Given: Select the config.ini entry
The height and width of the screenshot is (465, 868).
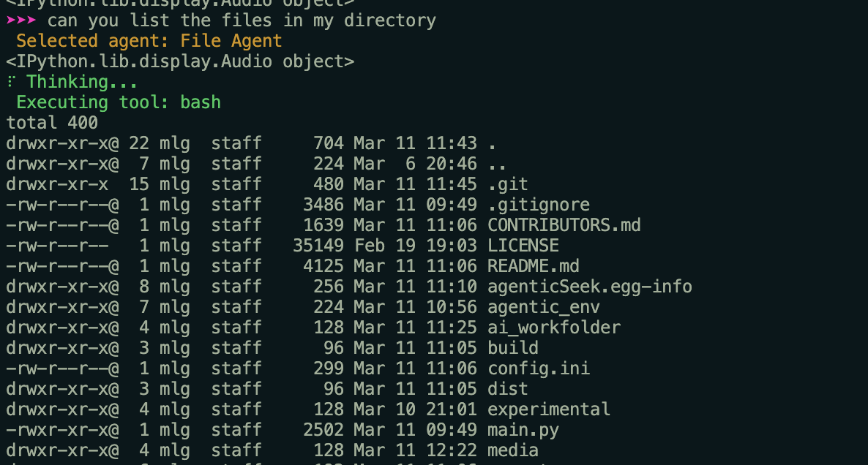Looking at the screenshot, I should tap(539, 368).
